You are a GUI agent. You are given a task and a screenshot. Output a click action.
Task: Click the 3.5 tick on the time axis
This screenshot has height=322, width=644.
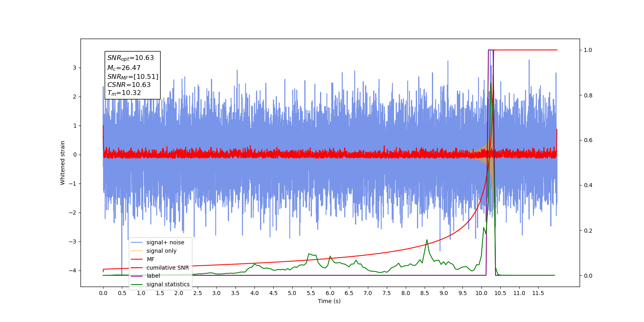click(235, 293)
